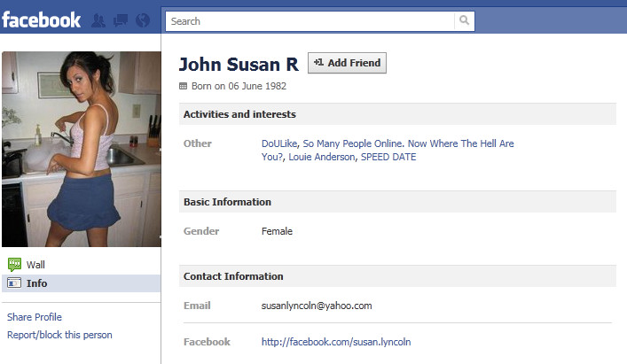Click Report/block this person link
This screenshot has height=364, width=627.
click(59, 335)
